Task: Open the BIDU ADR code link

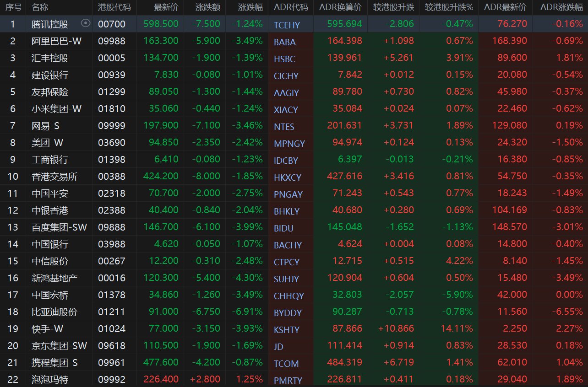Action: point(283,228)
